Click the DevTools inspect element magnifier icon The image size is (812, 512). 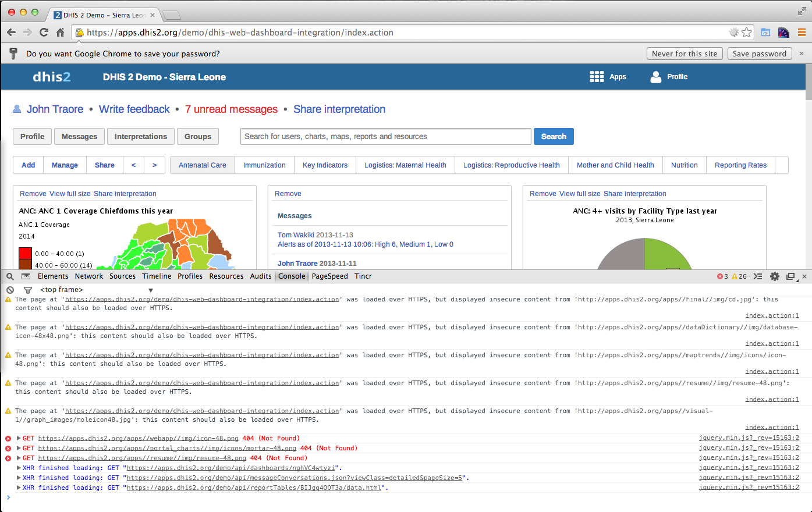(x=10, y=276)
